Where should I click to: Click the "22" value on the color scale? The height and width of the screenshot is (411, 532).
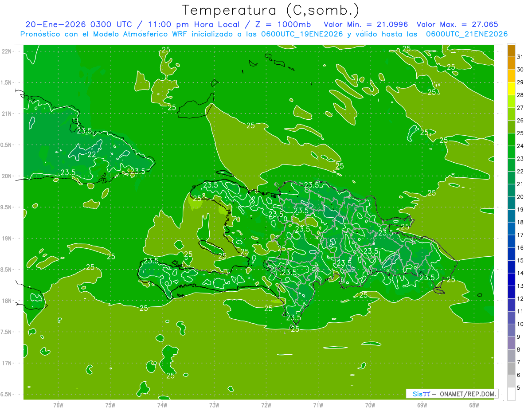tap(520, 171)
